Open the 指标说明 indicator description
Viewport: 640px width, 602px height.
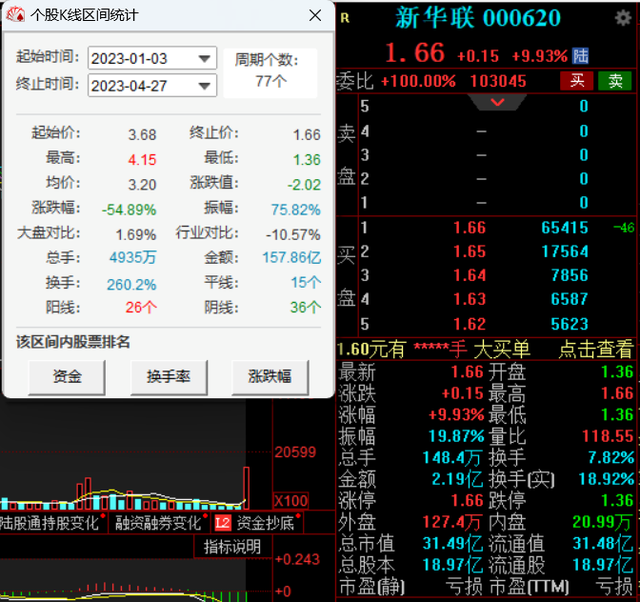click(232, 547)
